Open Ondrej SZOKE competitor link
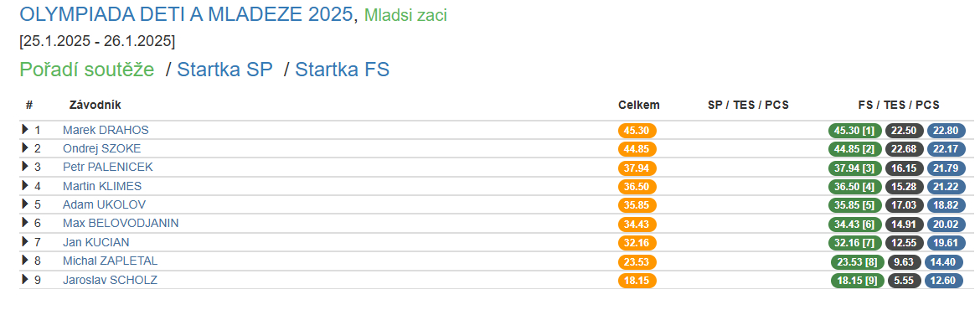 click(x=102, y=149)
